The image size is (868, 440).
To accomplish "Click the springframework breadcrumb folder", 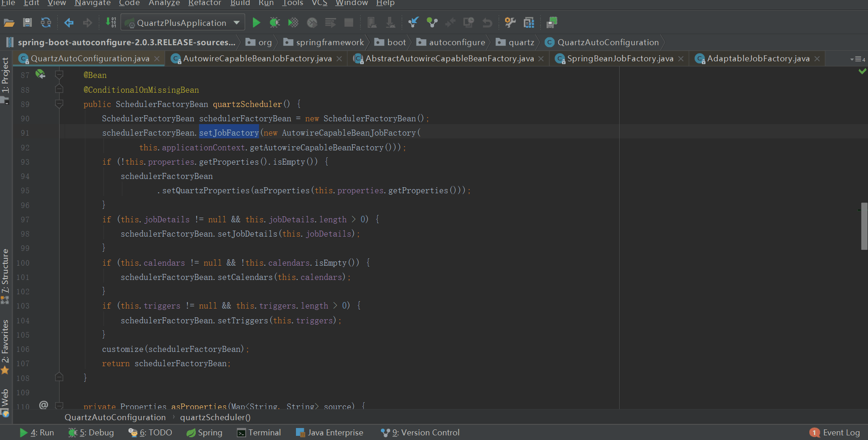I will (x=324, y=42).
